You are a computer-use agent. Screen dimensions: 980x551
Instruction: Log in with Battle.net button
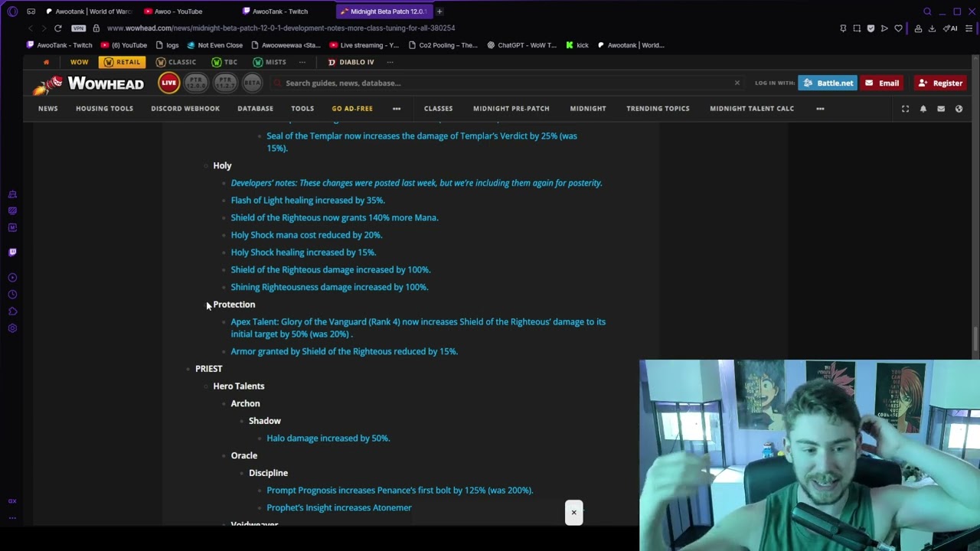[x=828, y=83]
